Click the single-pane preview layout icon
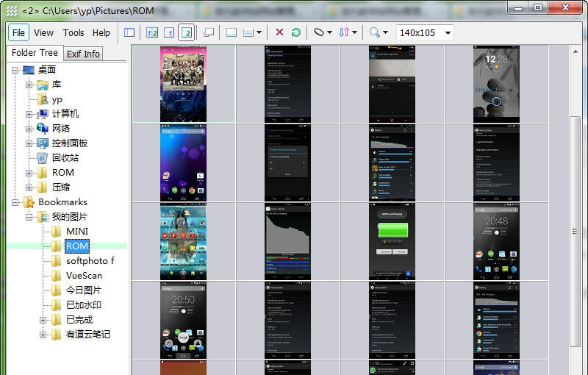This screenshot has height=375, width=588. tap(231, 32)
